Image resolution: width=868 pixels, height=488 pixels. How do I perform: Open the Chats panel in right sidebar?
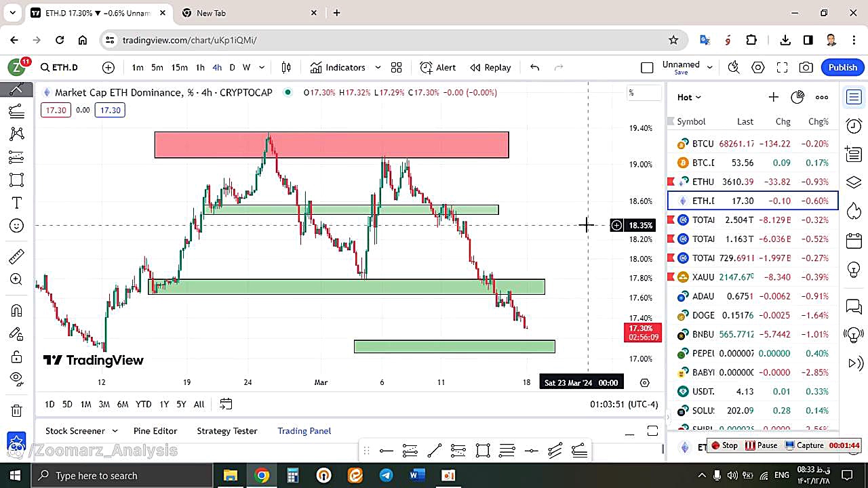point(854,307)
